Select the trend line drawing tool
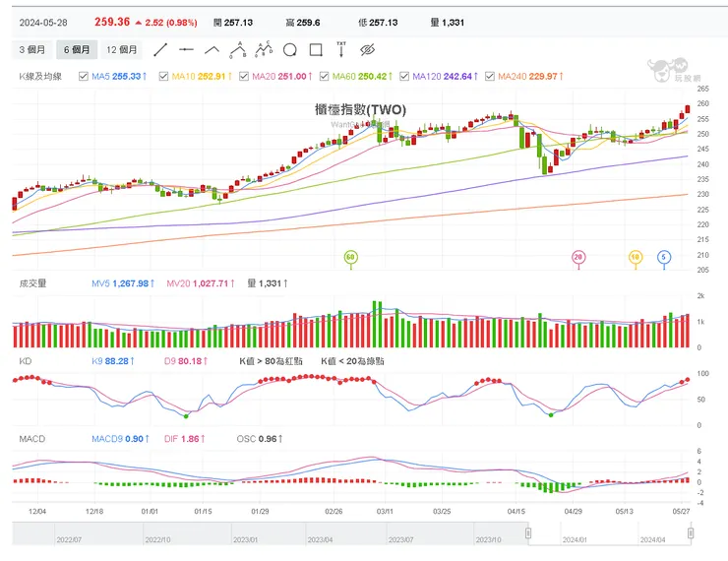 160,49
